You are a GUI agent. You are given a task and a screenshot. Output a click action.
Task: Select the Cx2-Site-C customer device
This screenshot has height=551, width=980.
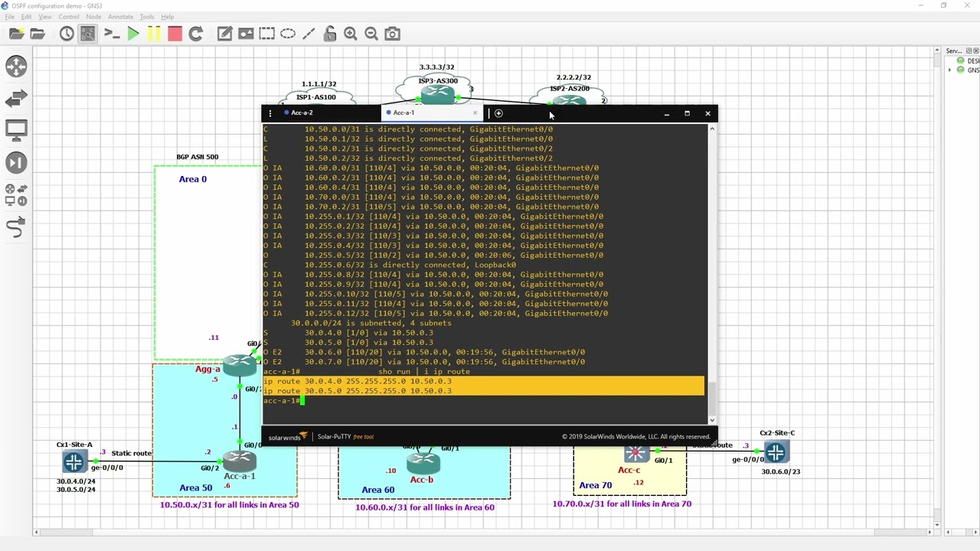pyautogui.click(x=776, y=452)
